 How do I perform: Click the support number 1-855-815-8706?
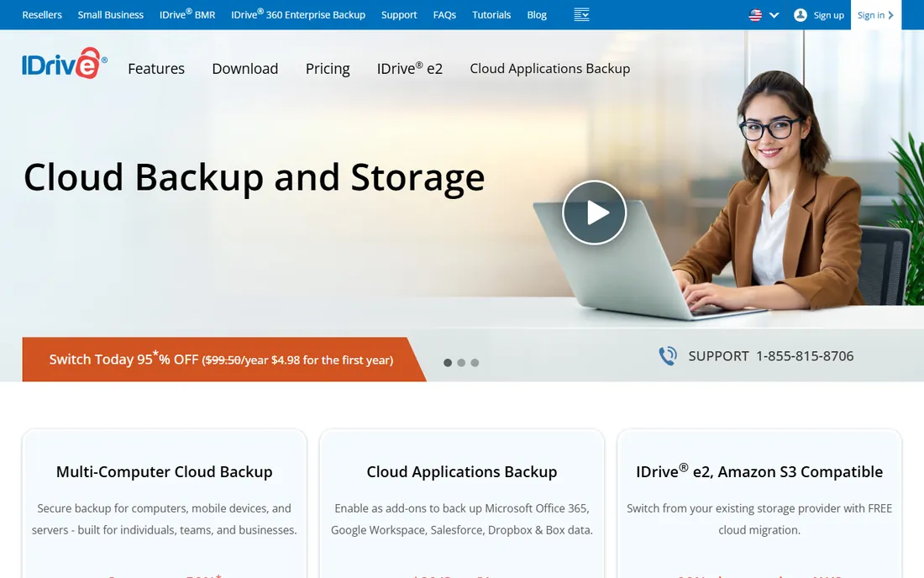[x=805, y=356]
